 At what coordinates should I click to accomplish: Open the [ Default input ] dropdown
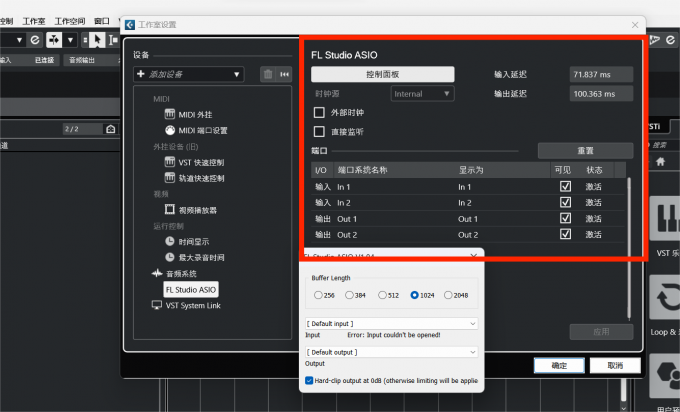[x=392, y=324]
